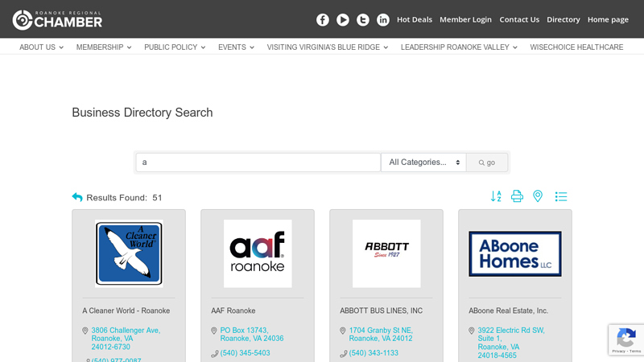Select ABoone Real Estate, Inc. title
The width and height of the screenshot is (644, 362).
509,311
